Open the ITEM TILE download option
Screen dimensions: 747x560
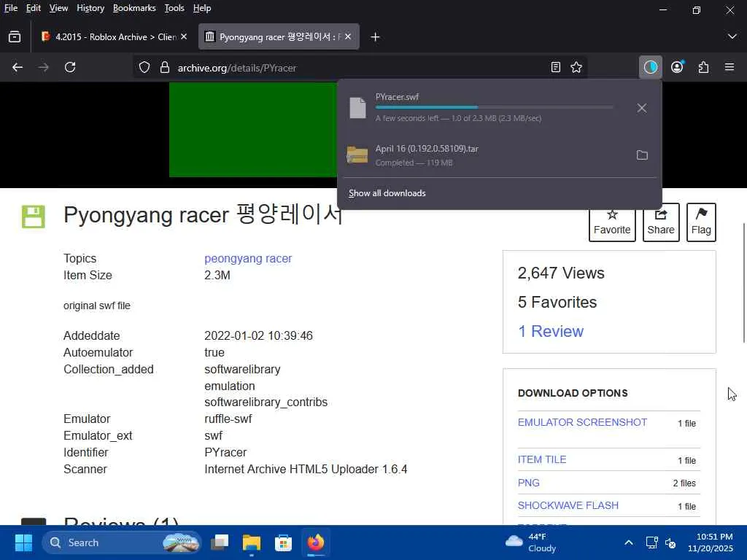point(542,459)
